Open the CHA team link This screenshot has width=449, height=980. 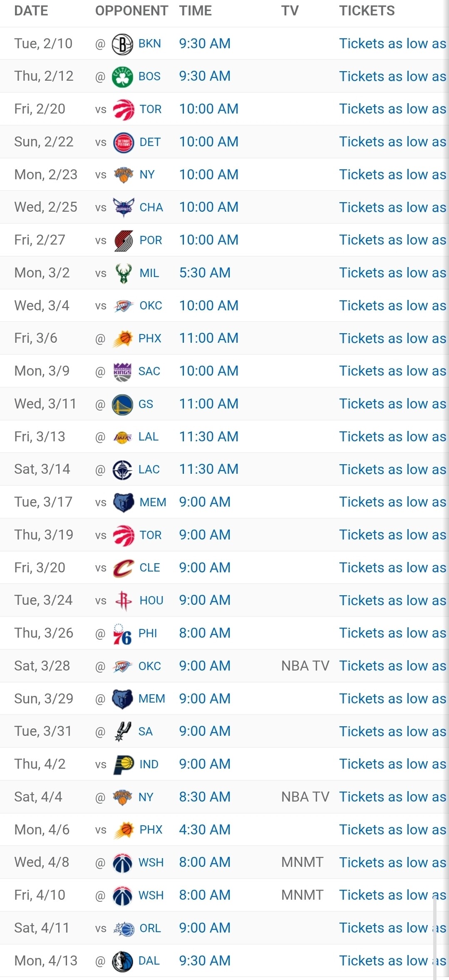pyautogui.click(x=151, y=208)
